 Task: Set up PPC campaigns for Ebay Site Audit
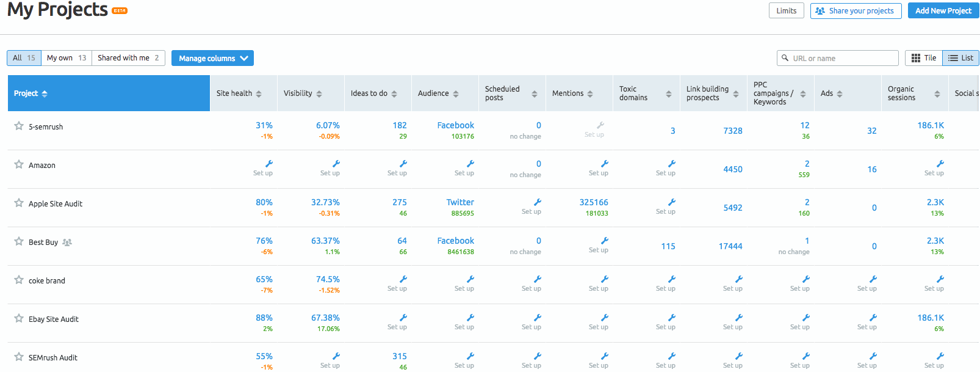(801, 322)
